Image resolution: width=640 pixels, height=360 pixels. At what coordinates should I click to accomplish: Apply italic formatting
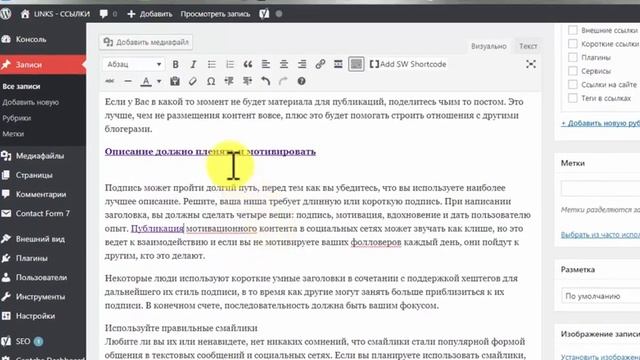pos(193,64)
